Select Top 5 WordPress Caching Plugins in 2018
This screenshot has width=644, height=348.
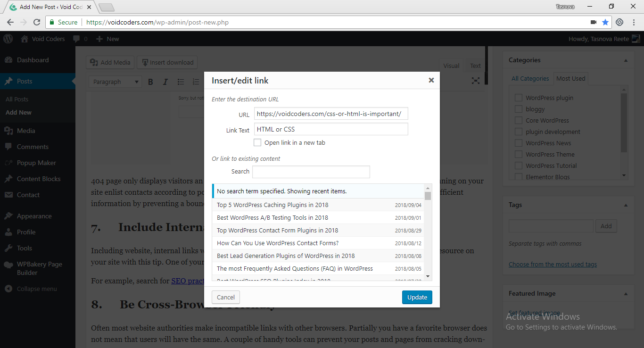(x=318, y=205)
